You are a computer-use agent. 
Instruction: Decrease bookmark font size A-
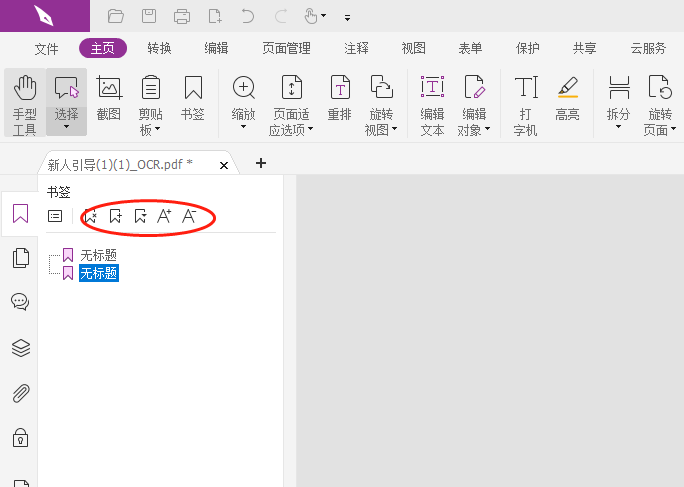(189, 216)
